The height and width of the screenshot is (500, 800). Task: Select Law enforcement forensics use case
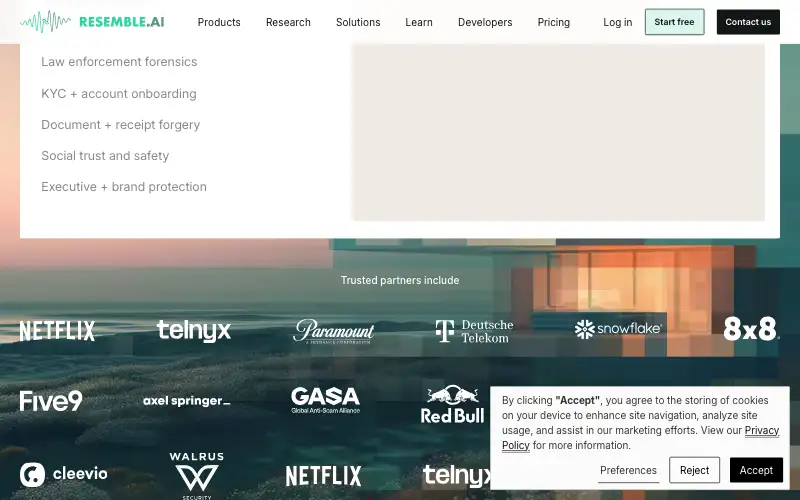pos(119,62)
